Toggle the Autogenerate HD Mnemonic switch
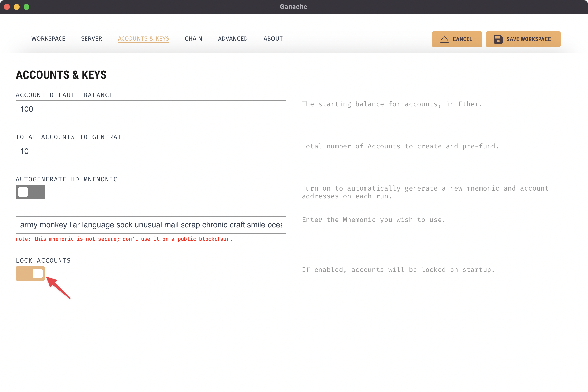This screenshot has height=392, width=588. [x=30, y=192]
